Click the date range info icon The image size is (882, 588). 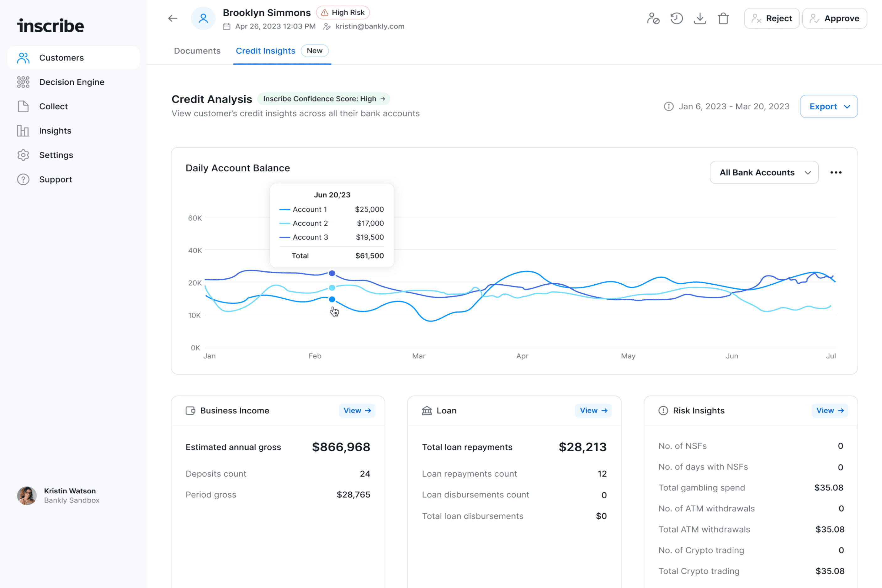point(668,107)
